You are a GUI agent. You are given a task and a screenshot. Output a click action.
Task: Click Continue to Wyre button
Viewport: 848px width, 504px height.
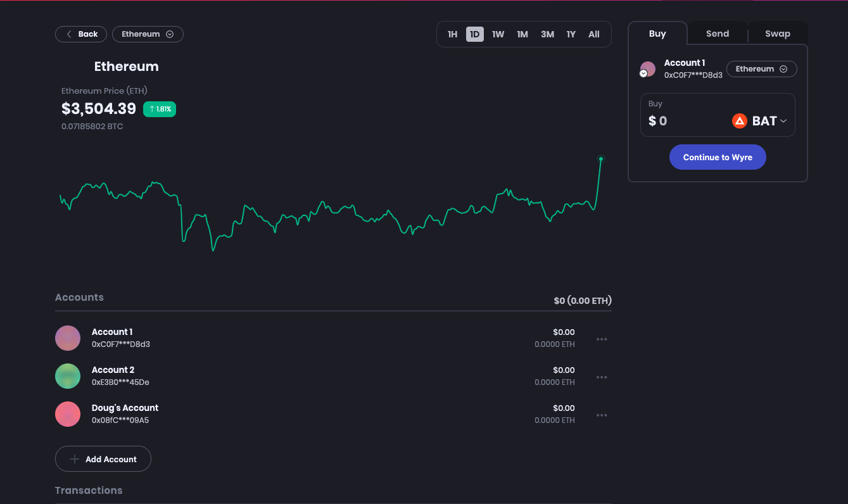pyautogui.click(x=718, y=157)
